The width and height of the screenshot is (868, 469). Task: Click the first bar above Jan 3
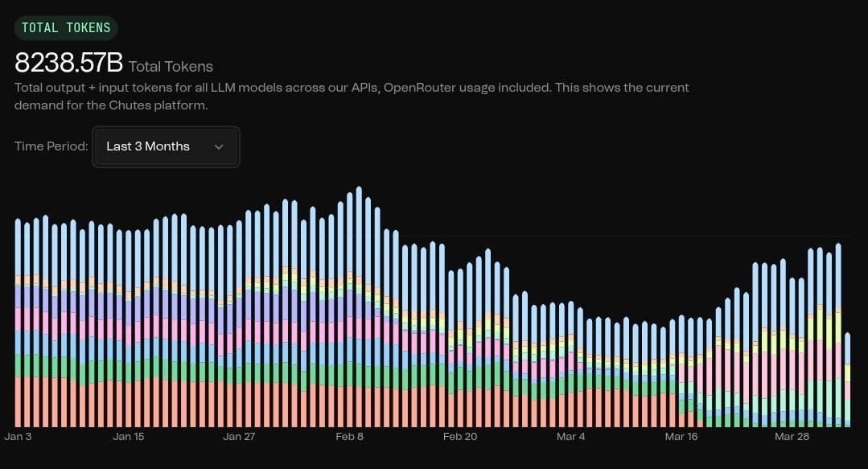pos(18,323)
